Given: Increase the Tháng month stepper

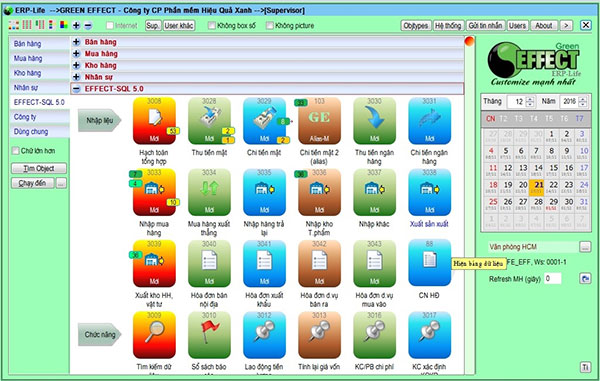Looking at the screenshot, I should click(530, 99).
